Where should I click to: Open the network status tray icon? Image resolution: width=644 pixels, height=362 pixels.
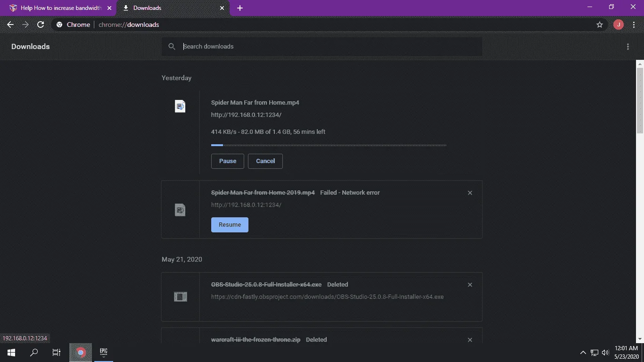click(594, 353)
